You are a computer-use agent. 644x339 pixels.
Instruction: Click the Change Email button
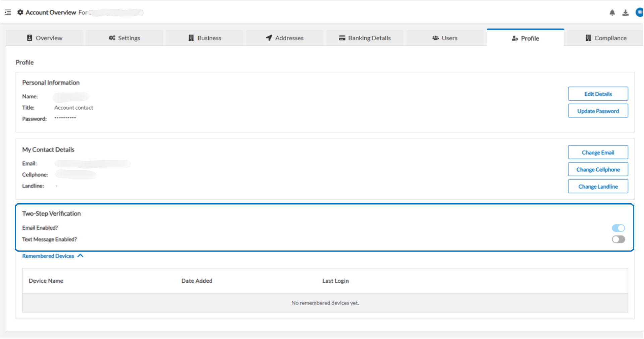point(598,153)
